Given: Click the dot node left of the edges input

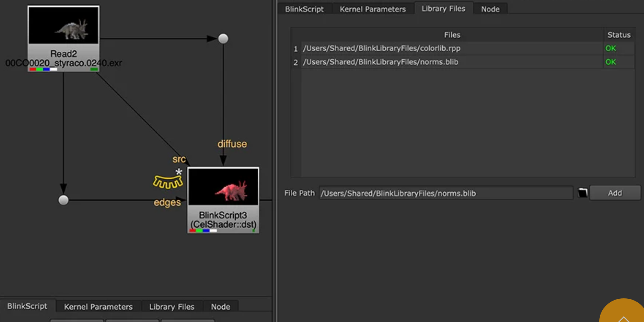Looking at the screenshot, I should (64, 200).
